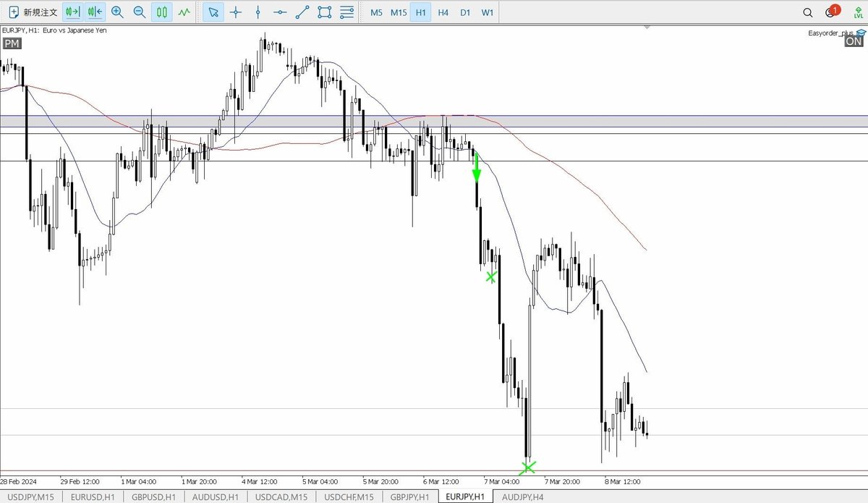Open the search magnifier icon

click(x=808, y=12)
